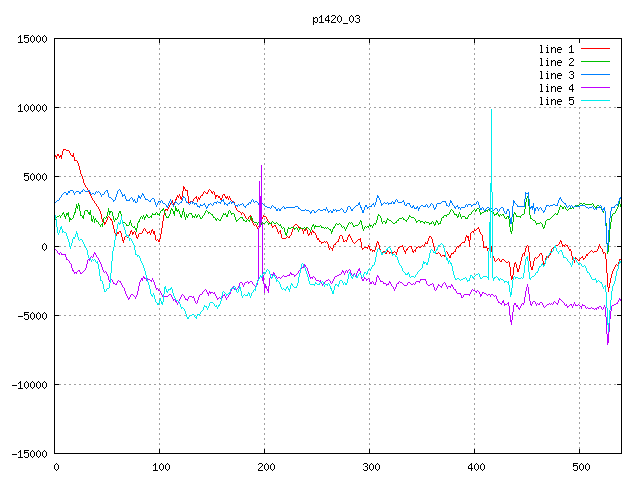The height and width of the screenshot is (480, 640).
Task: Click x-axis label 300
Action: (x=371, y=467)
